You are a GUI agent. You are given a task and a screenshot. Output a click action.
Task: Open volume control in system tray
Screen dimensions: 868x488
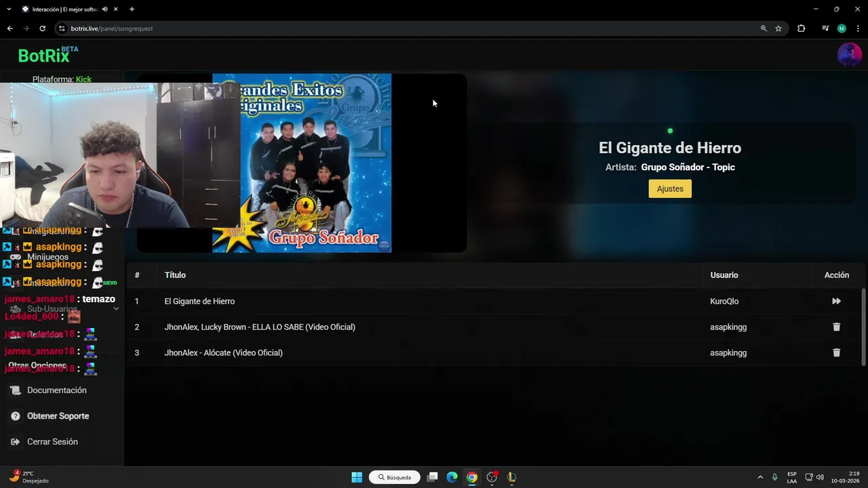point(820,477)
